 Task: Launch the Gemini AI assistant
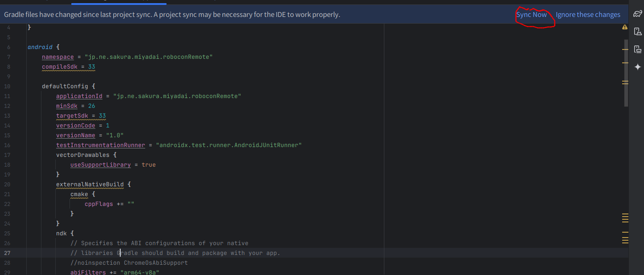(x=638, y=67)
